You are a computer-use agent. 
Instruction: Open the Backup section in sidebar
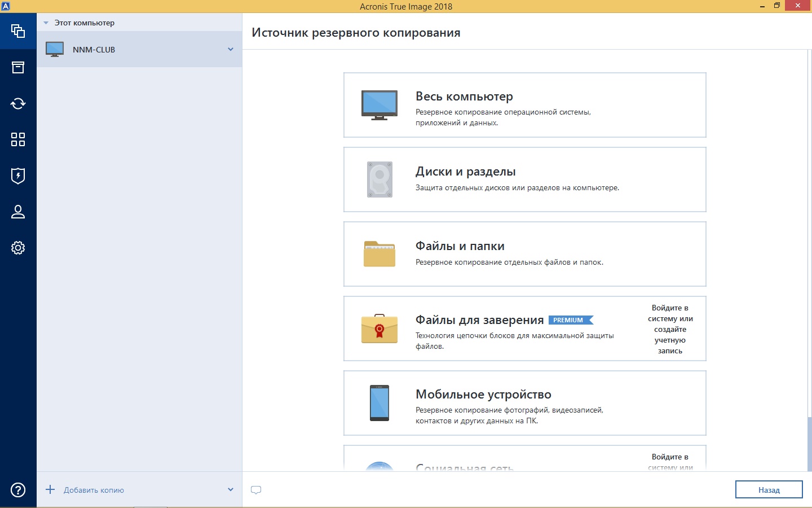18,31
